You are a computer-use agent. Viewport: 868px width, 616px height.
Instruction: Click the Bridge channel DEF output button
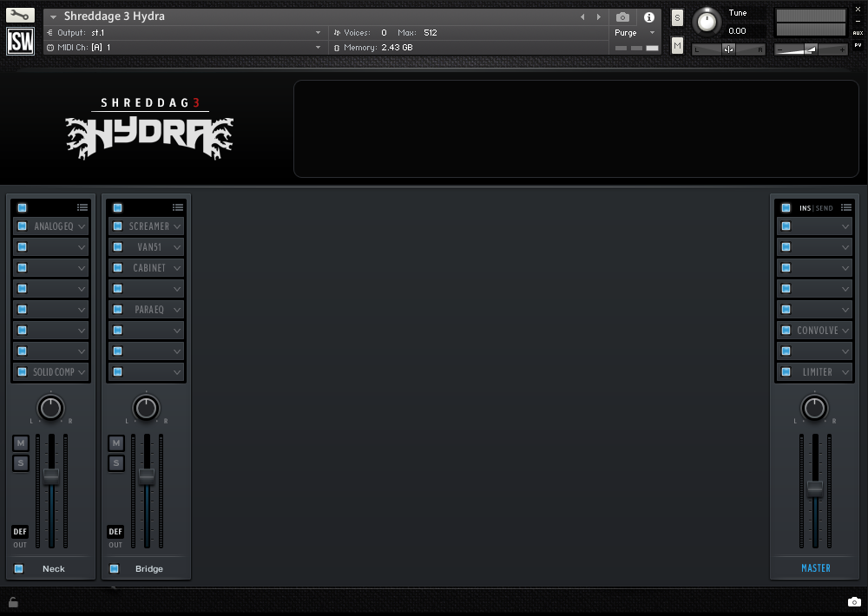115,531
